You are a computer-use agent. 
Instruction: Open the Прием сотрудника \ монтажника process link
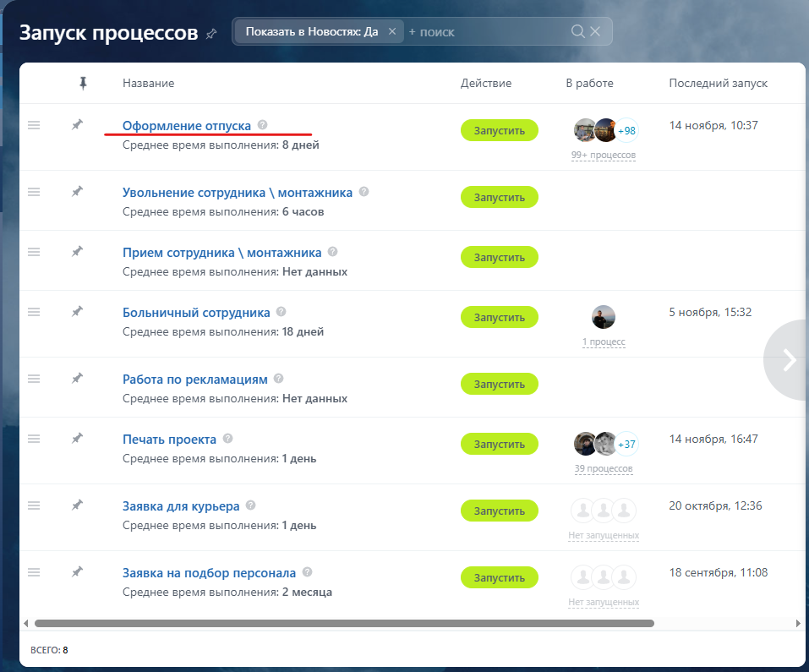[221, 252]
